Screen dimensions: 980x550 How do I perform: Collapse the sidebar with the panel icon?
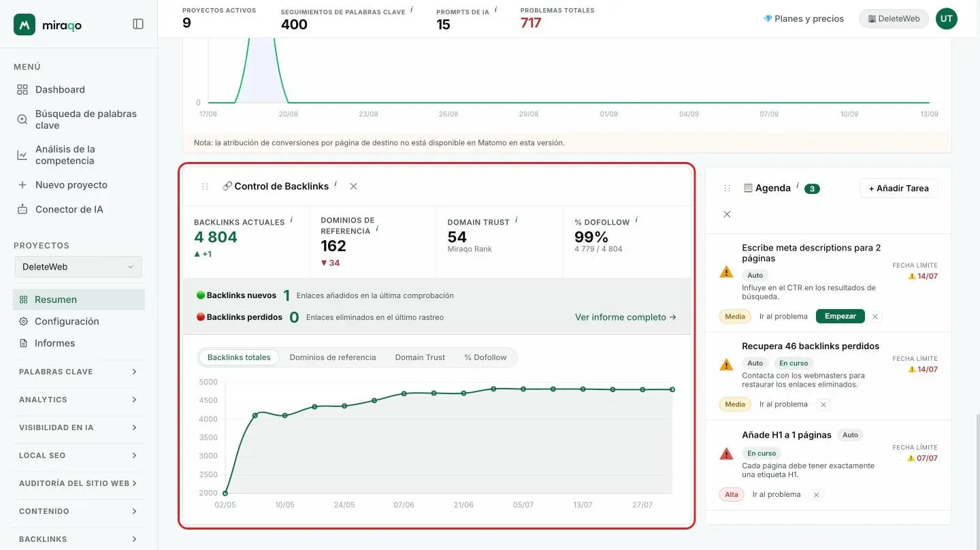click(138, 24)
